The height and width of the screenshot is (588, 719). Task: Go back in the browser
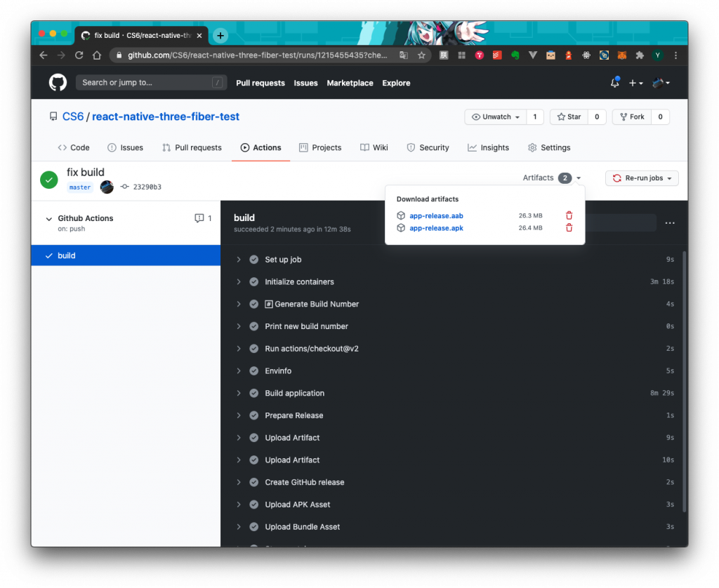[44, 55]
